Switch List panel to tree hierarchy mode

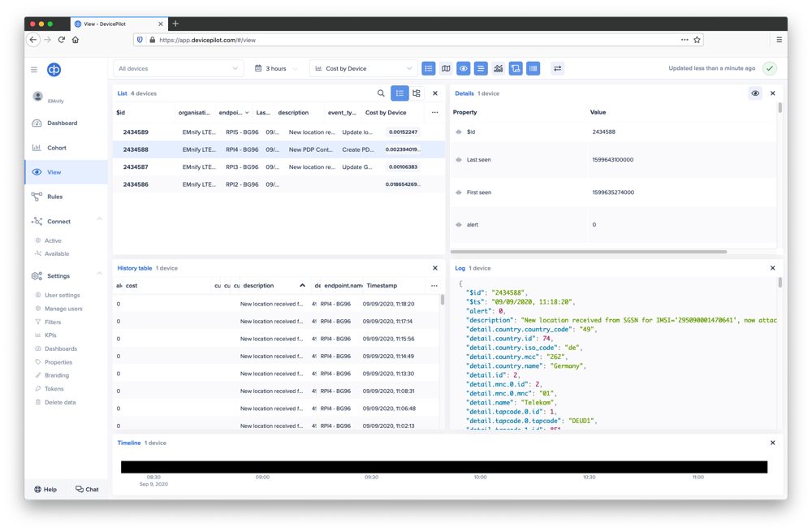pos(417,93)
